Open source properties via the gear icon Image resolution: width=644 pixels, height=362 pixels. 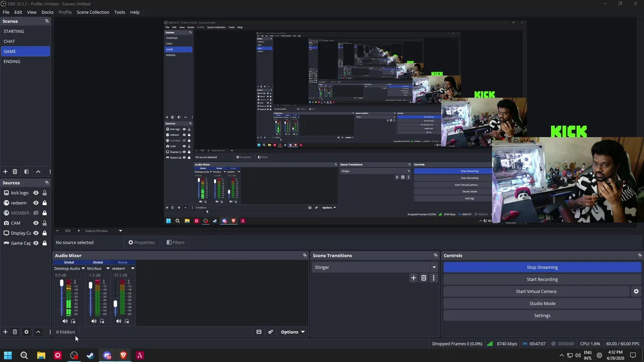[x=26, y=332]
